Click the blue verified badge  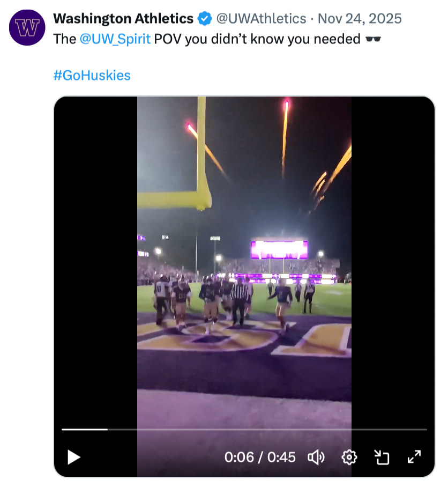[204, 19]
